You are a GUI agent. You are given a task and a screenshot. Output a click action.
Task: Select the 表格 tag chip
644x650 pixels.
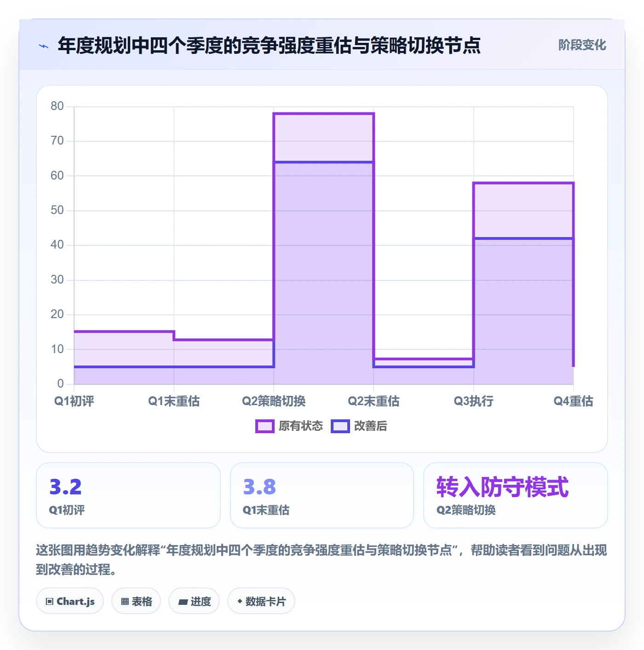(x=136, y=601)
